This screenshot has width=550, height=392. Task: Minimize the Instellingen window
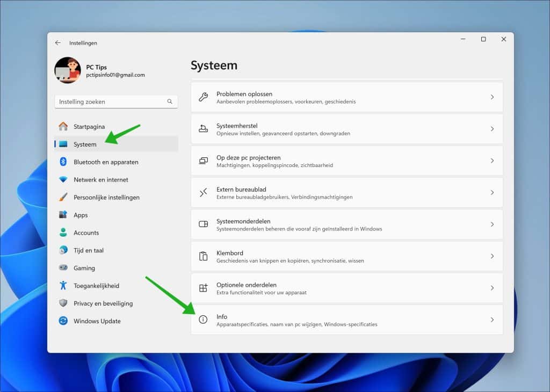tap(463, 39)
